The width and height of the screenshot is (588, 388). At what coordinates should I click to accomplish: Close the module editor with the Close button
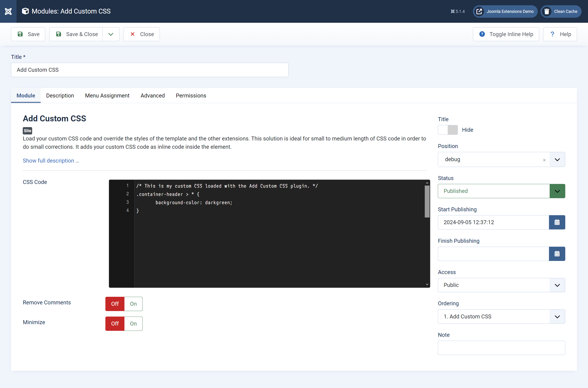point(142,34)
